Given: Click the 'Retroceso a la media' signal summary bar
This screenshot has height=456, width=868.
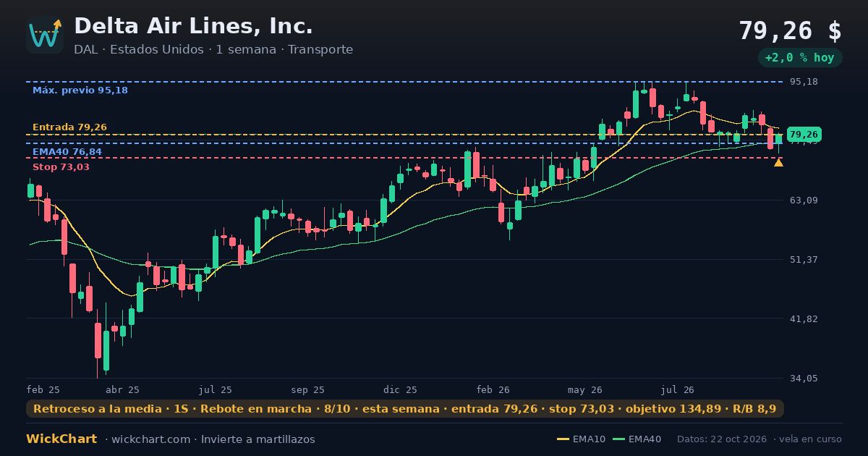Looking at the screenshot, I should pyautogui.click(x=405, y=409).
